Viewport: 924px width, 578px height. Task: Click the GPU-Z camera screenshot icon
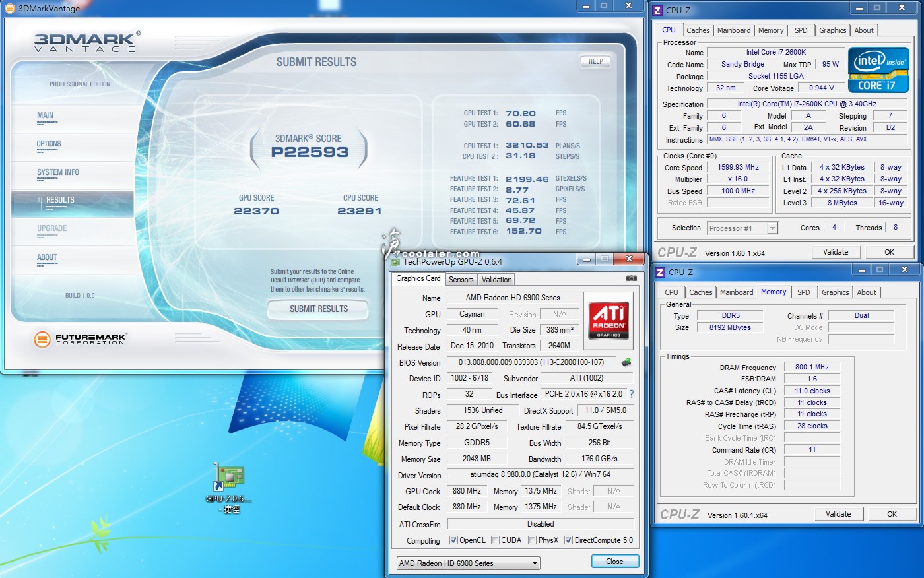click(631, 278)
